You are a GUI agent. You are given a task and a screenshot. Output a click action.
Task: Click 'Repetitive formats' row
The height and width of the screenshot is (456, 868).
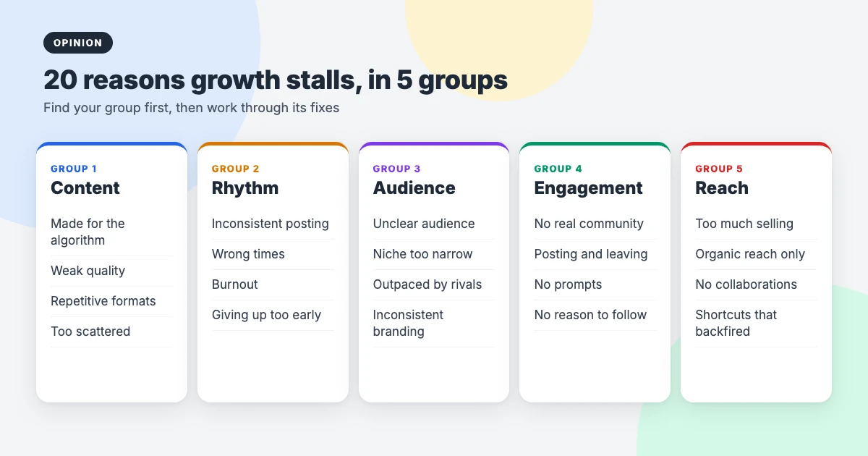pos(111,301)
